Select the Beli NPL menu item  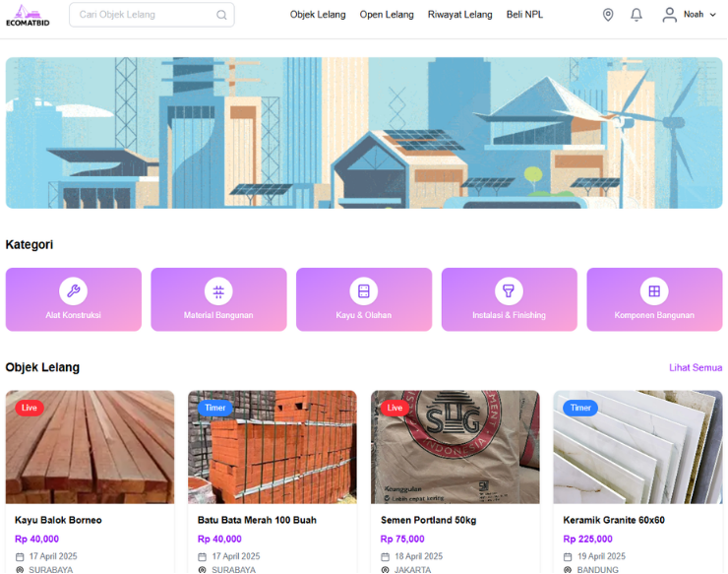524,15
